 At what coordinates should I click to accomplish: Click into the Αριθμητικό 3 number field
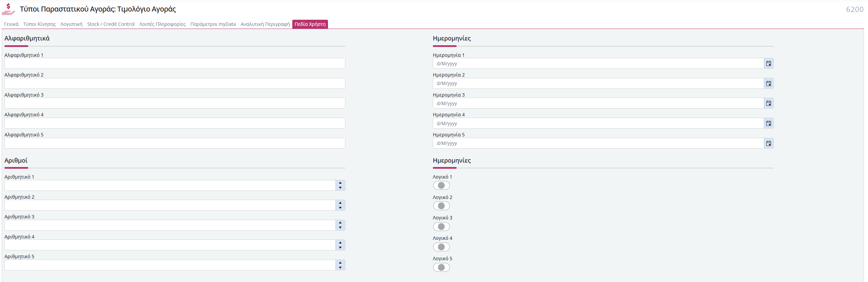(170, 225)
